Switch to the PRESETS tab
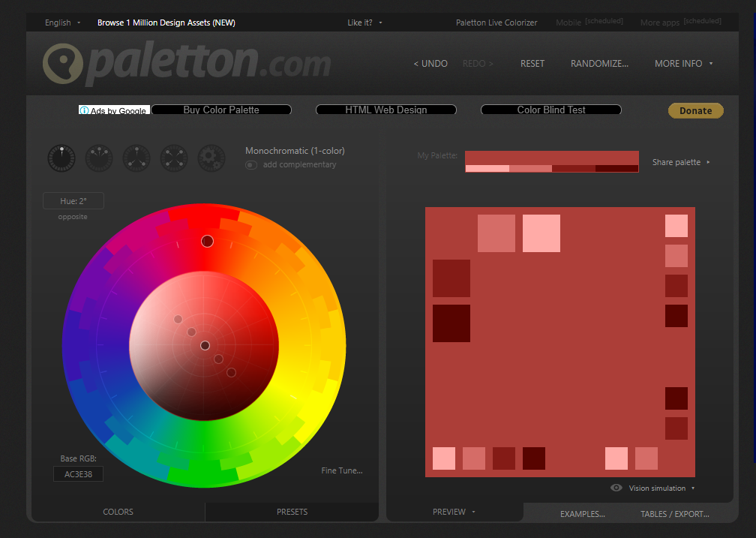The width and height of the screenshot is (756, 538). pos(292,512)
